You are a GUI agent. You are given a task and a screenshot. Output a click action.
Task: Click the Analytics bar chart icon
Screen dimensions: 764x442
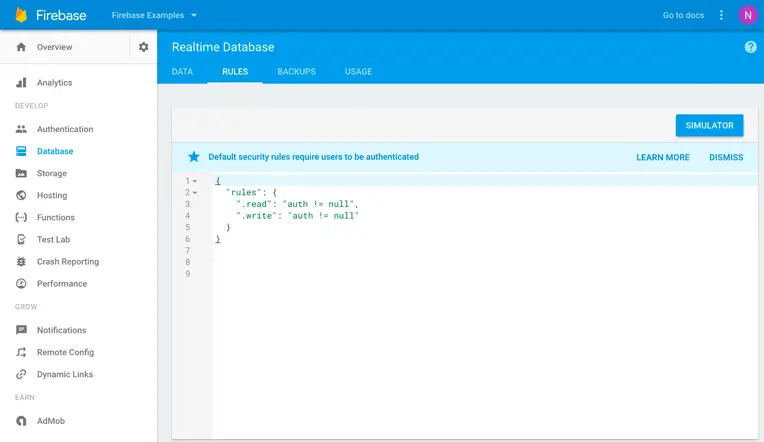coord(21,83)
